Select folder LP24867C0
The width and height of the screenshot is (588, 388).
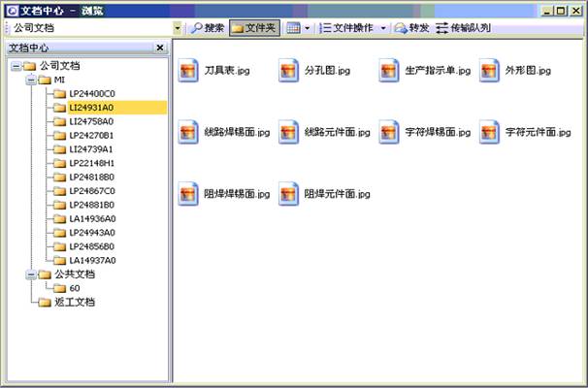click(92, 191)
